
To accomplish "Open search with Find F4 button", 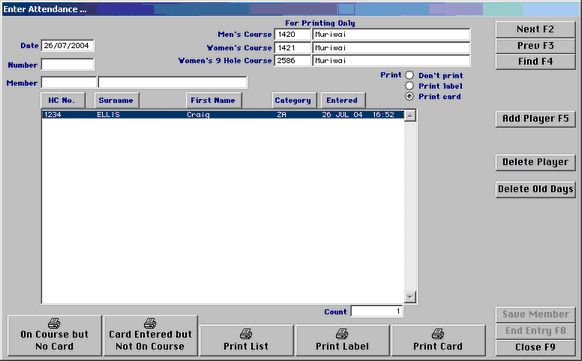I will [535, 62].
